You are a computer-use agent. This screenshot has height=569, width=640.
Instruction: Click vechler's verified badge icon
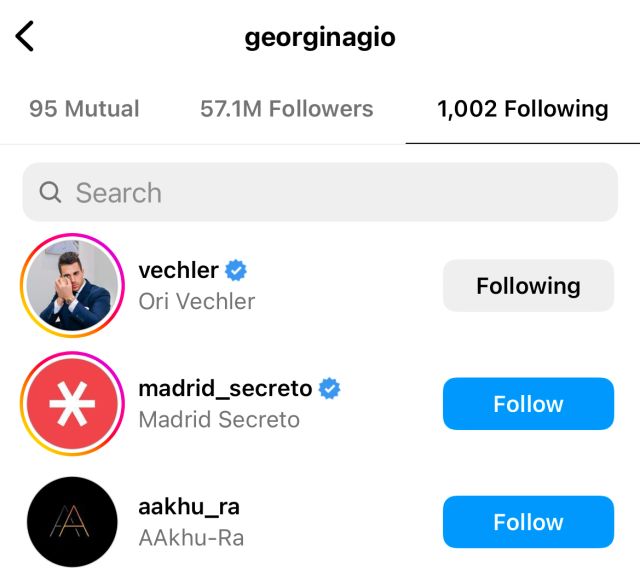click(x=236, y=270)
